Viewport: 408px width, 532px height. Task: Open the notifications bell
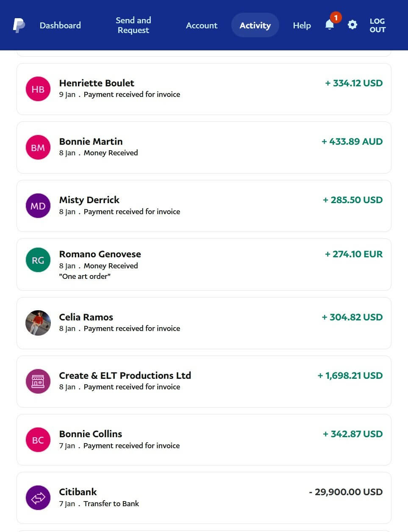tap(330, 25)
